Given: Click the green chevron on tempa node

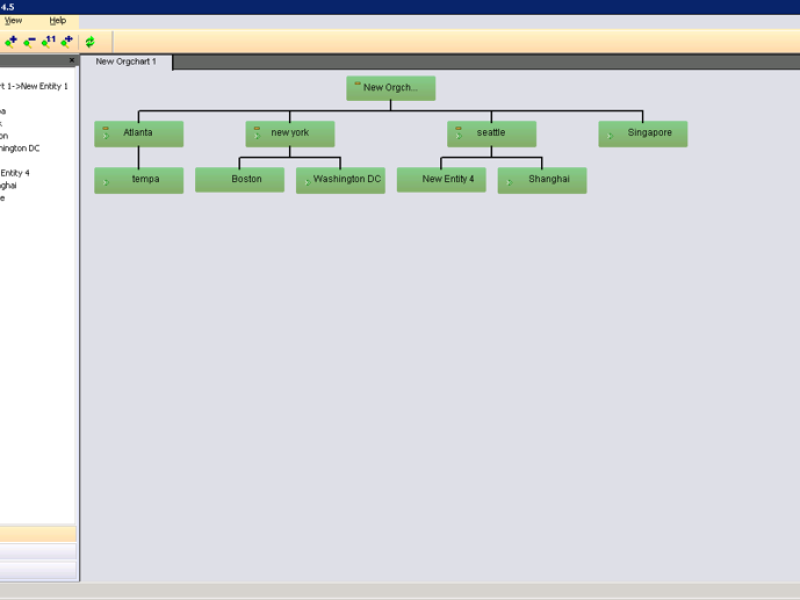Looking at the screenshot, I should tap(106, 183).
